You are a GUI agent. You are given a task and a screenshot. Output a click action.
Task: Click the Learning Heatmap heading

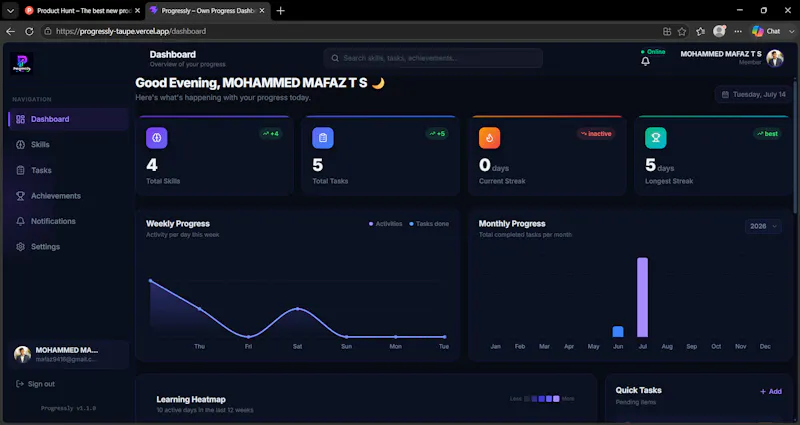coord(191,399)
